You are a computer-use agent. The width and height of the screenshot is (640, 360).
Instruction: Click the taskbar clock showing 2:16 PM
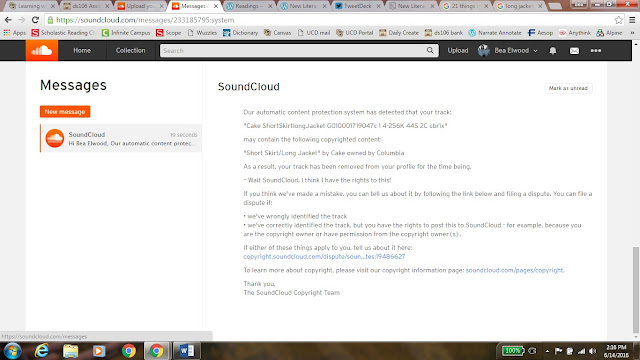pos(616,351)
